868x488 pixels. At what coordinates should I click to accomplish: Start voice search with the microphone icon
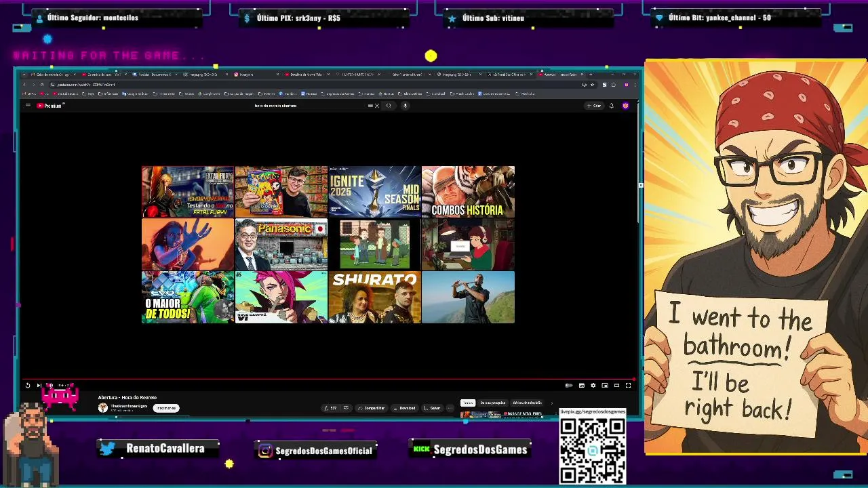[405, 106]
